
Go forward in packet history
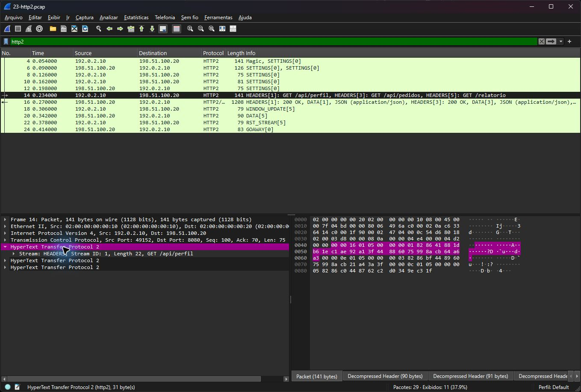120,29
